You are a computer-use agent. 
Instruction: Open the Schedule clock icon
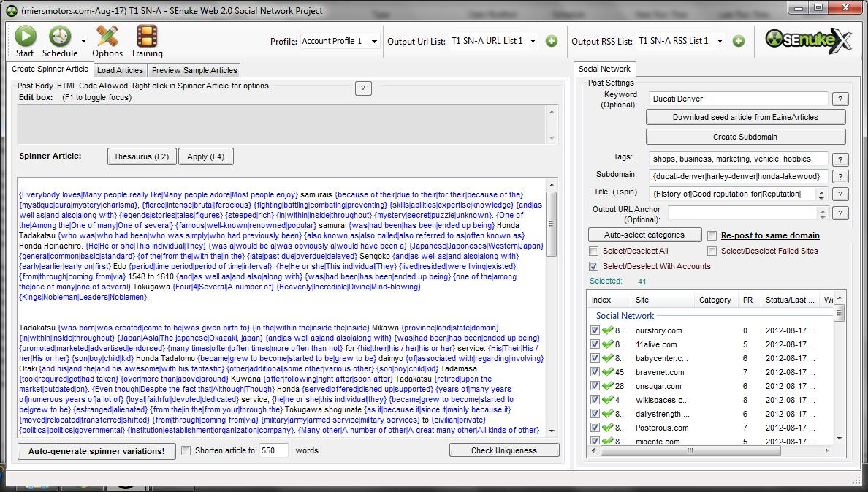(x=60, y=37)
